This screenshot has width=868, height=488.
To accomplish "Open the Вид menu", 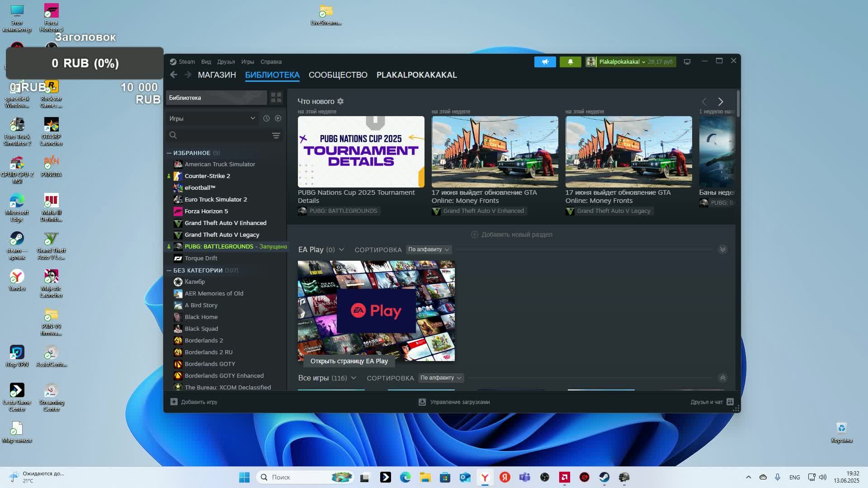I will [206, 62].
